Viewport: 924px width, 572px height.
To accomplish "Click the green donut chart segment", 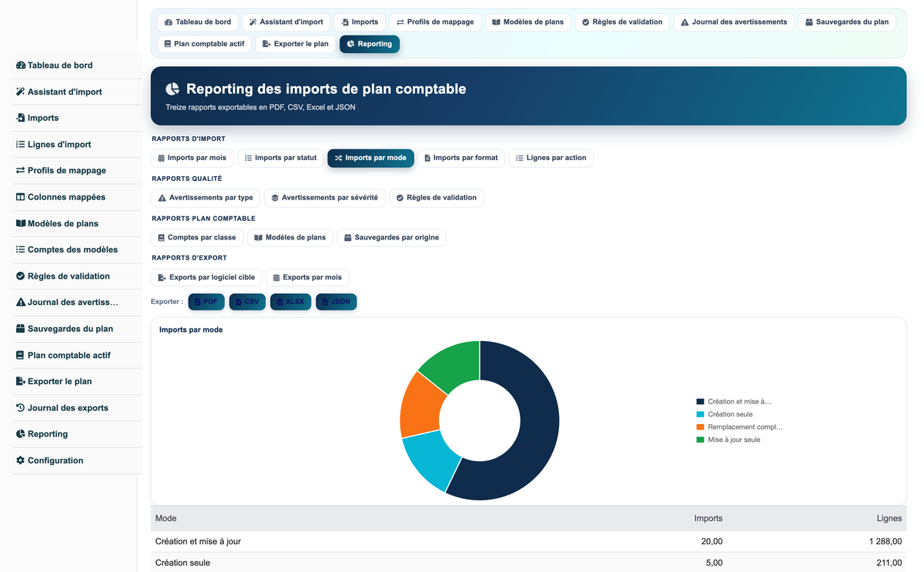I will (x=455, y=366).
